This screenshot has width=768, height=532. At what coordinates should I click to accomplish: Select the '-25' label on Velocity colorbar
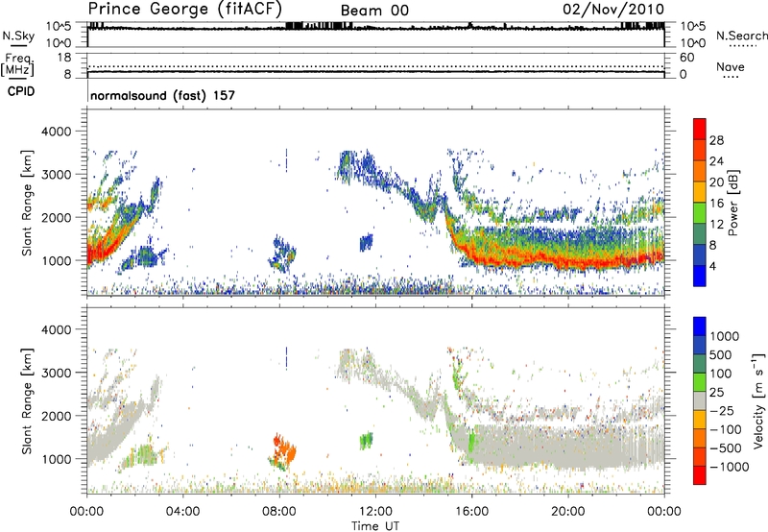tap(722, 410)
